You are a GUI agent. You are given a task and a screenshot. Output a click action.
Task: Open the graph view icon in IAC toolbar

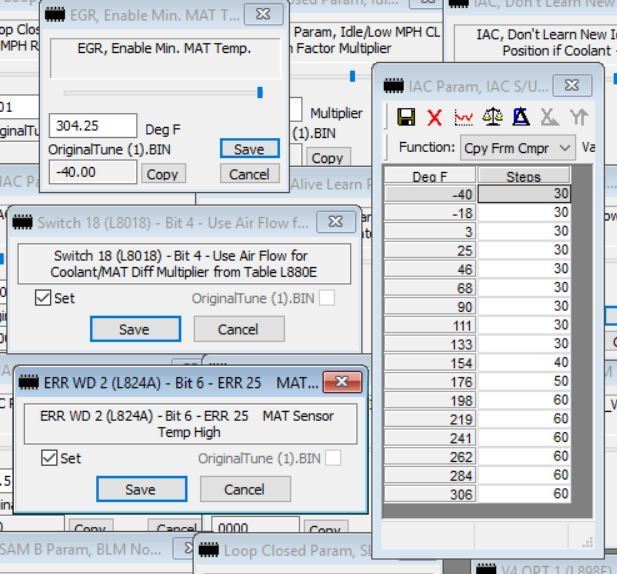coord(463,118)
